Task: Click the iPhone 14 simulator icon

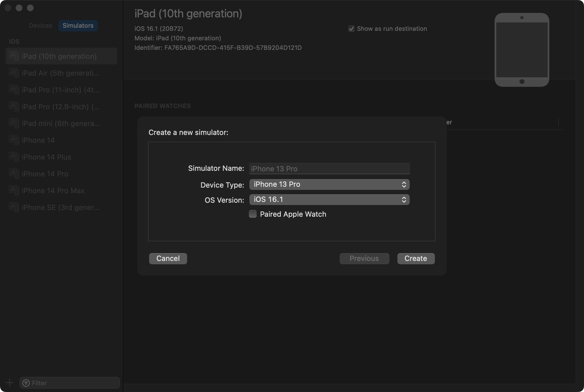Action: (14, 140)
